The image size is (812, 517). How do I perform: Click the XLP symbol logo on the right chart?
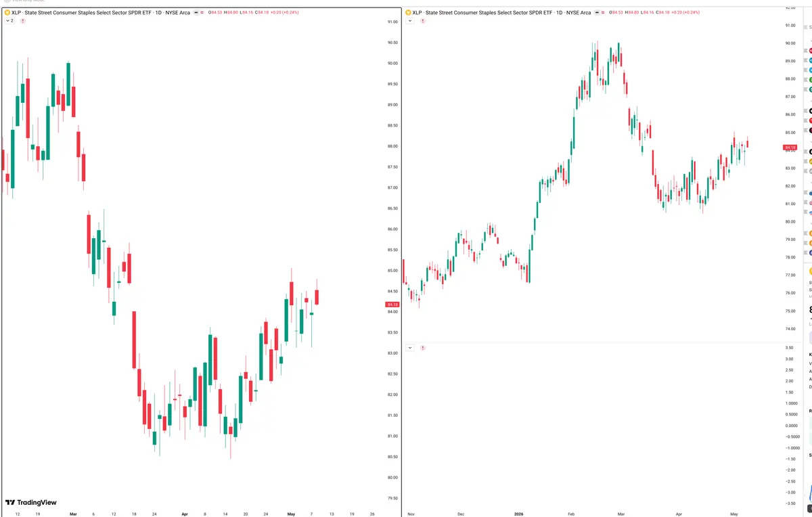408,12
